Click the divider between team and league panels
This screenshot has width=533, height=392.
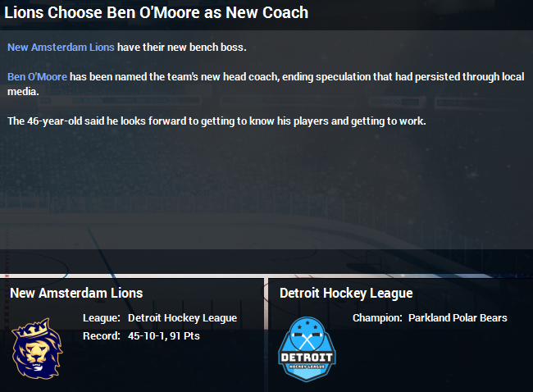coord(266,335)
